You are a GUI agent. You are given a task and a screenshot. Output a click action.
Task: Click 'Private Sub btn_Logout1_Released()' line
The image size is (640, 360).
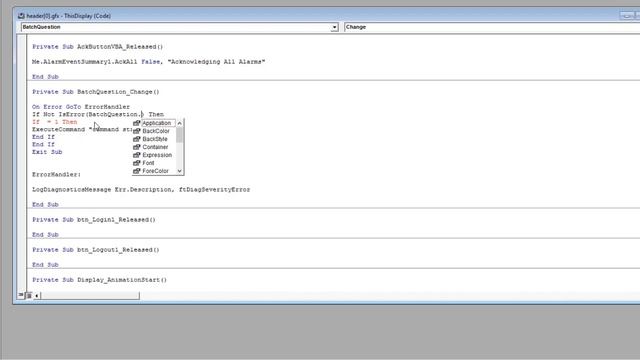click(96, 250)
